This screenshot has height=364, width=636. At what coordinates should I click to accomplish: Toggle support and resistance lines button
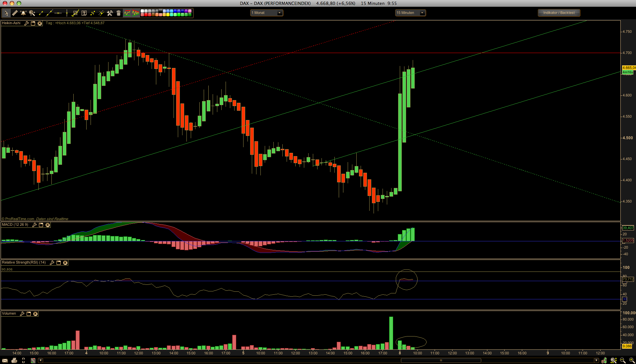pos(127,13)
